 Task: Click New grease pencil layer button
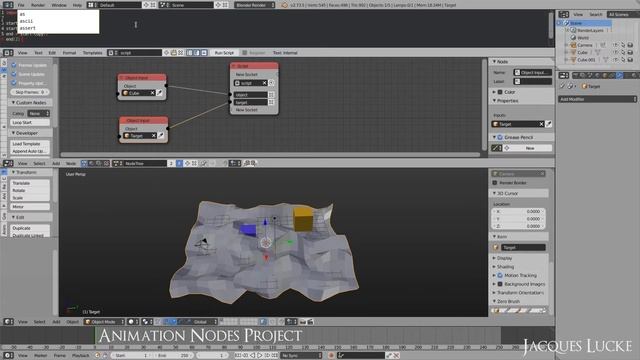click(x=530, y=148)
